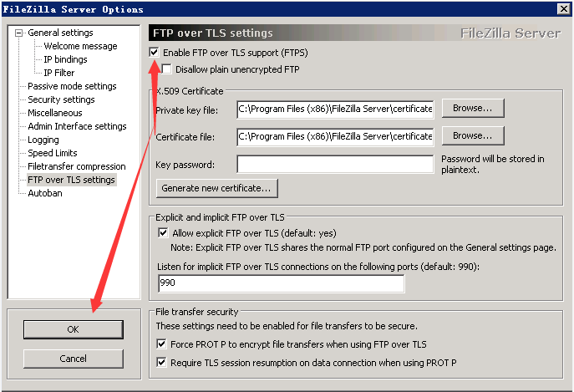The image size is (574, 392).
Task: Open Passive mode settings page
Action: click(x=72, y=86)
